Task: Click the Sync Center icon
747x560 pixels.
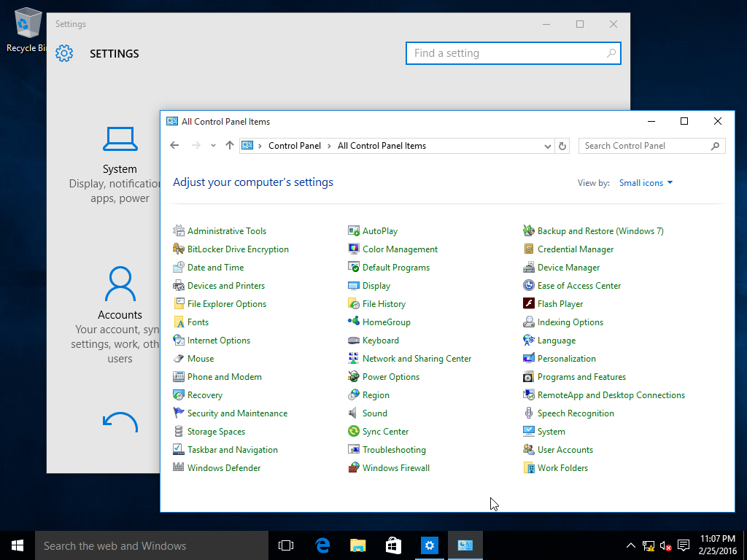Action: tap(354, 432)
